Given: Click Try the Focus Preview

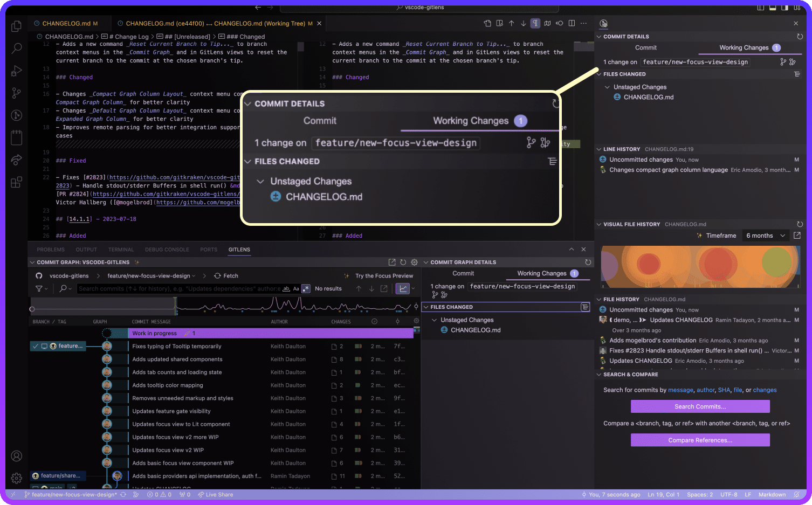Looking at the screenshot, I should point(384,275).
